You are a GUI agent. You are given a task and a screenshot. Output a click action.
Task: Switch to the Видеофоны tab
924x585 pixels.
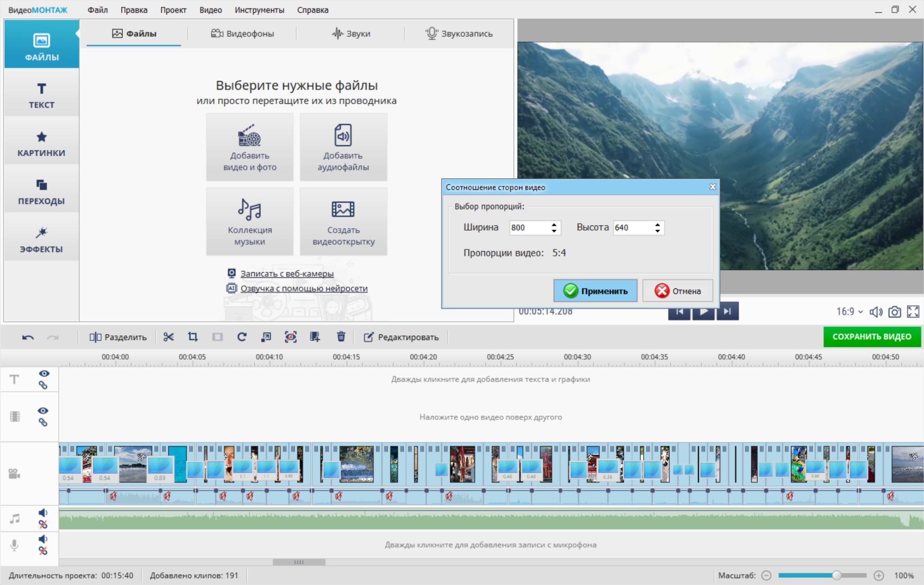[243, 33]
